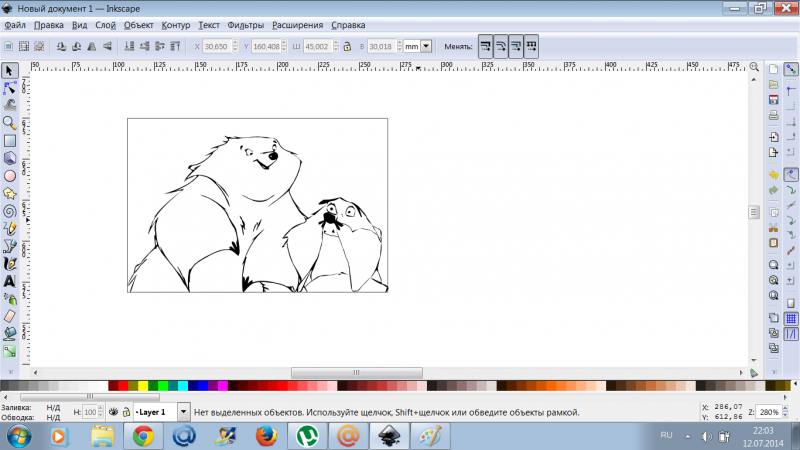800x450 pixels.
Task: Click the Select all objects icon
Action: (x=9, y=46)
